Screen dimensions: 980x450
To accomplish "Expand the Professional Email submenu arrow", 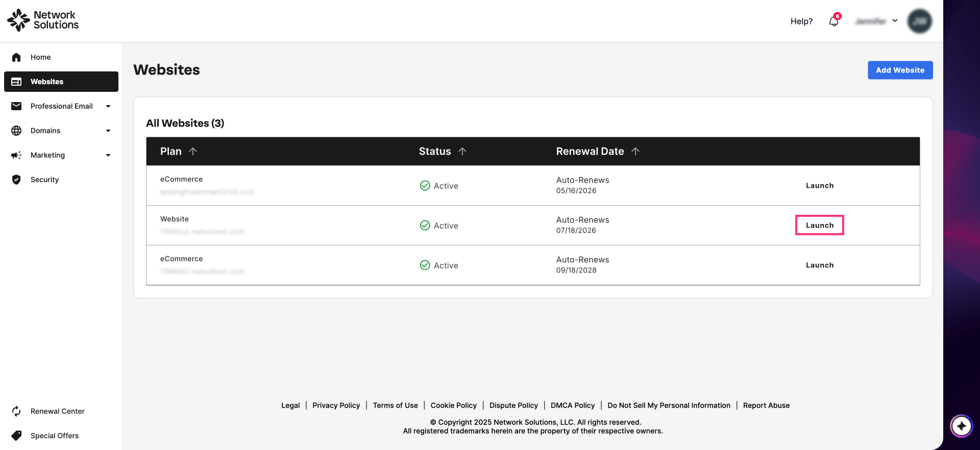I will [108, 106].
